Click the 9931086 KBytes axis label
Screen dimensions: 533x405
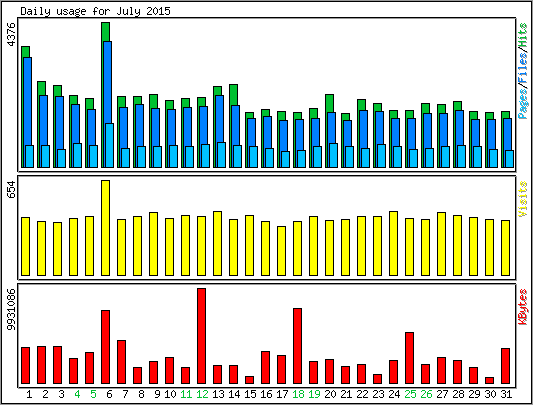(11, 309)
